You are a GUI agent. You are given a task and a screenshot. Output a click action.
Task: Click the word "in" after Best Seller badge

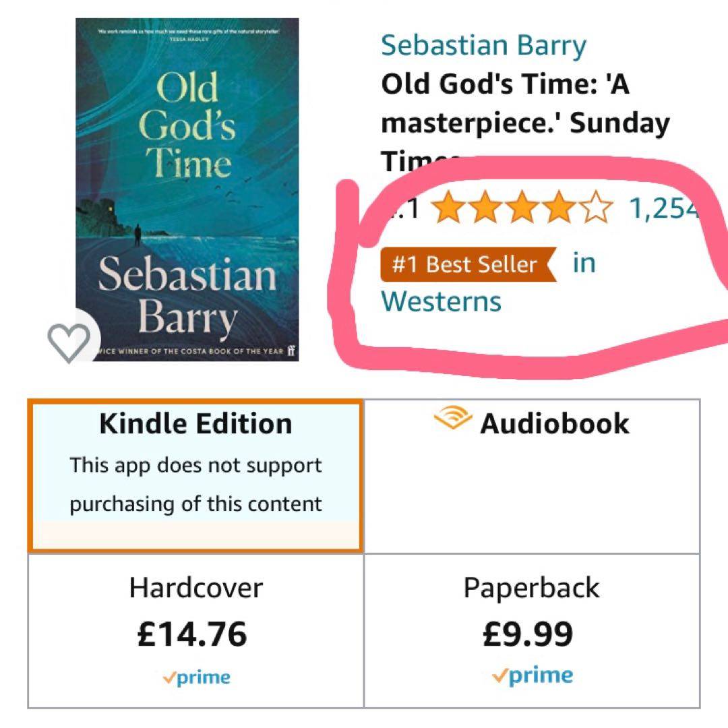pos(584,263)
